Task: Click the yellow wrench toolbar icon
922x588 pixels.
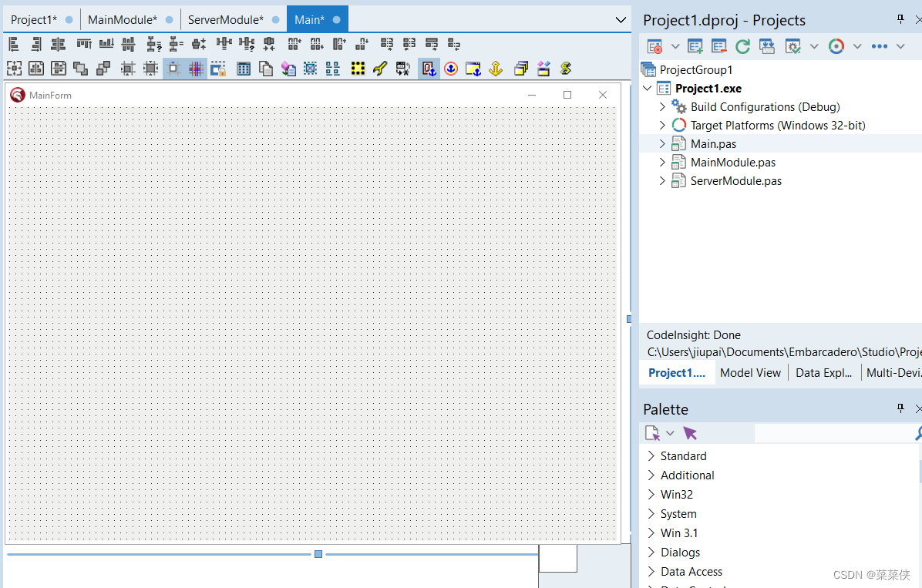Action: (x=380, y=69)
